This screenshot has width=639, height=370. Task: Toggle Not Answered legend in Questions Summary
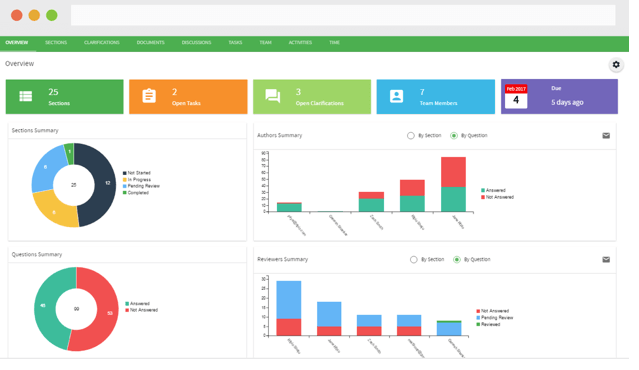coord(141,310)
